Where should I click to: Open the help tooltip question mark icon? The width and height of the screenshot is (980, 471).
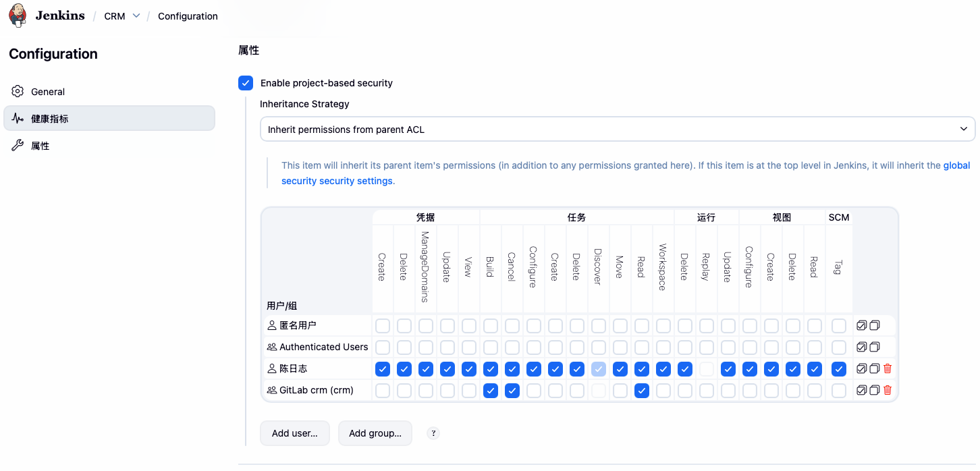[433, 433]
